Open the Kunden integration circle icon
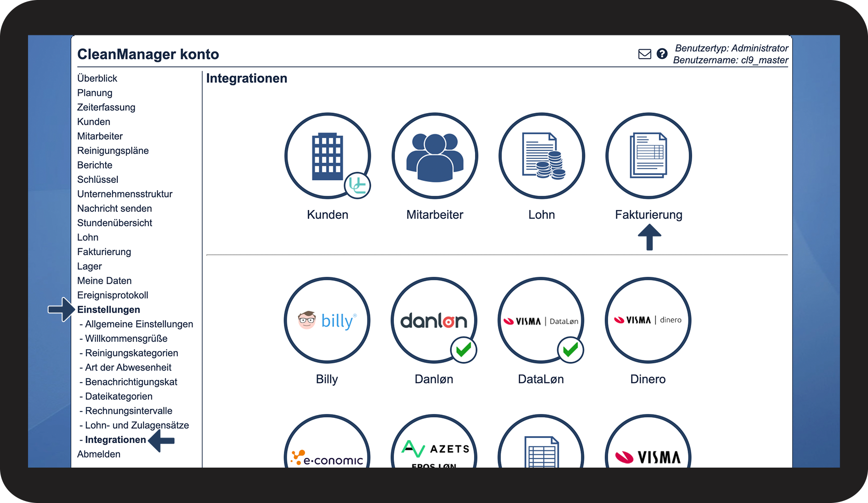 (328, 156)
